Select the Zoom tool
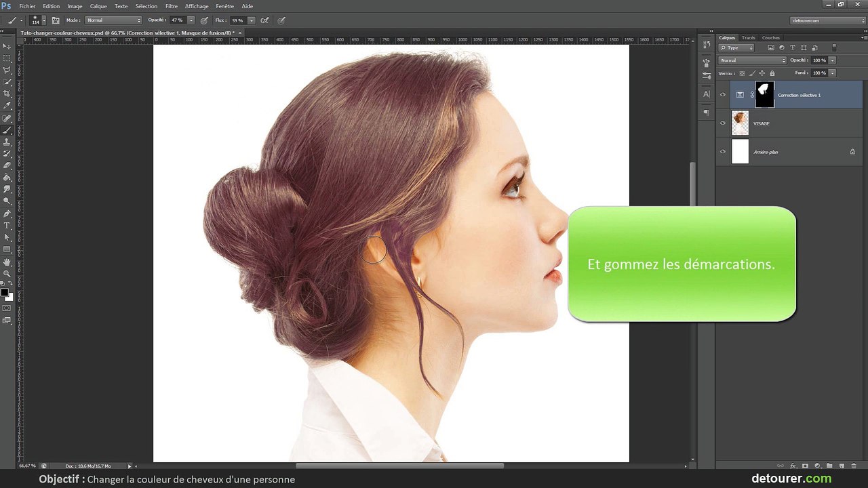 pyautogui.click(x=7, y=273)
